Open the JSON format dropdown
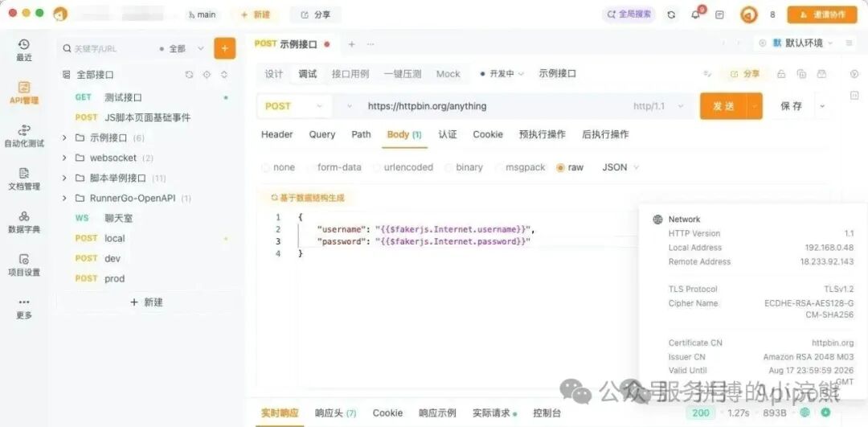The height and width of the screenshot is (427, 868). point(620,167)
